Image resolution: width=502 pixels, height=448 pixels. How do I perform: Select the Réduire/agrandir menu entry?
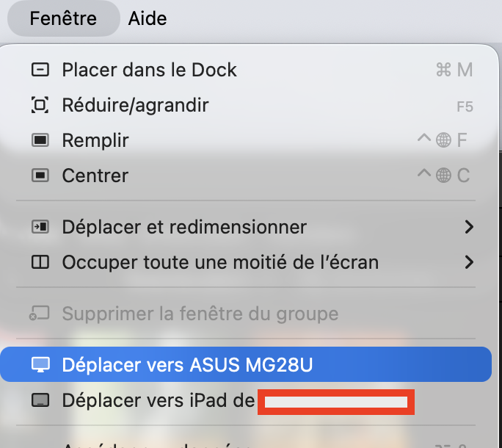(x=135, y=105)
